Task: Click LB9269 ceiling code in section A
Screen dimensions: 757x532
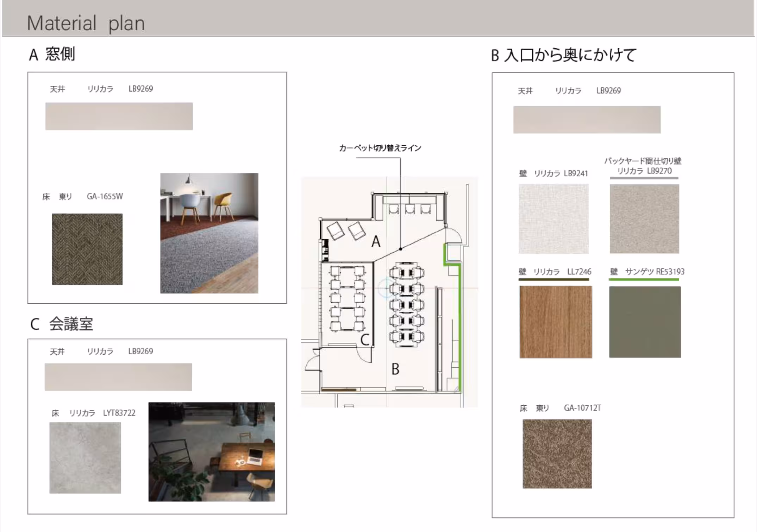Action: (x=141, y=89)
